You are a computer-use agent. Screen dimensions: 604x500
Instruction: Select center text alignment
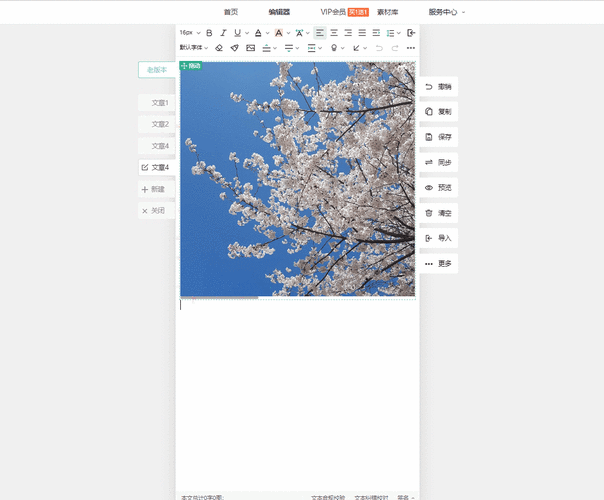334,33
